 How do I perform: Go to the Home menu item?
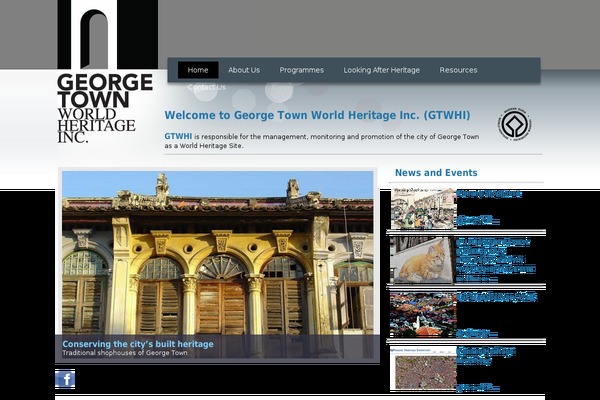pos(198,70)
